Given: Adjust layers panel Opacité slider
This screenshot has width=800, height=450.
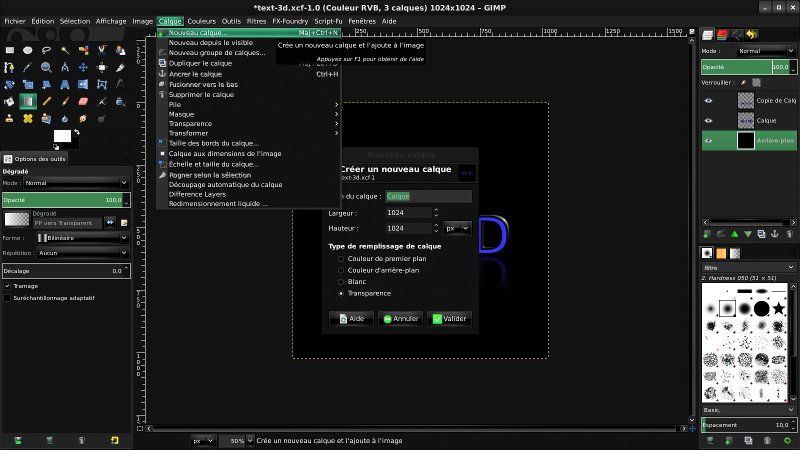Looking at the screenshot, I should (748, 67).
